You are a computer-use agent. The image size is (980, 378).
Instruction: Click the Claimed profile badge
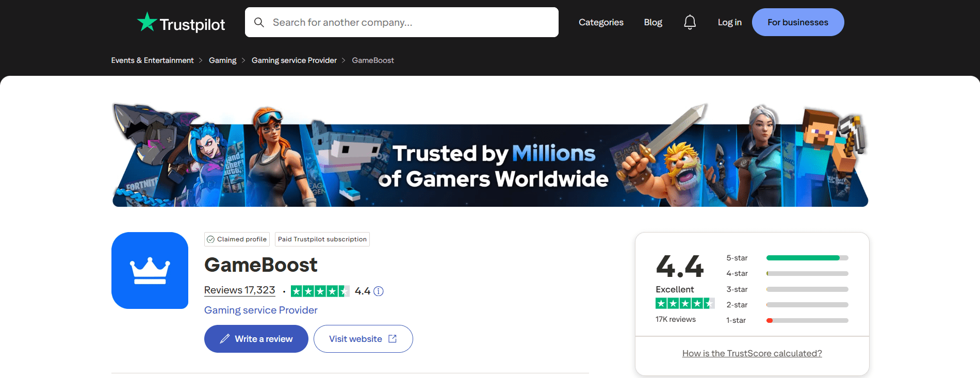tap(237, 239)
